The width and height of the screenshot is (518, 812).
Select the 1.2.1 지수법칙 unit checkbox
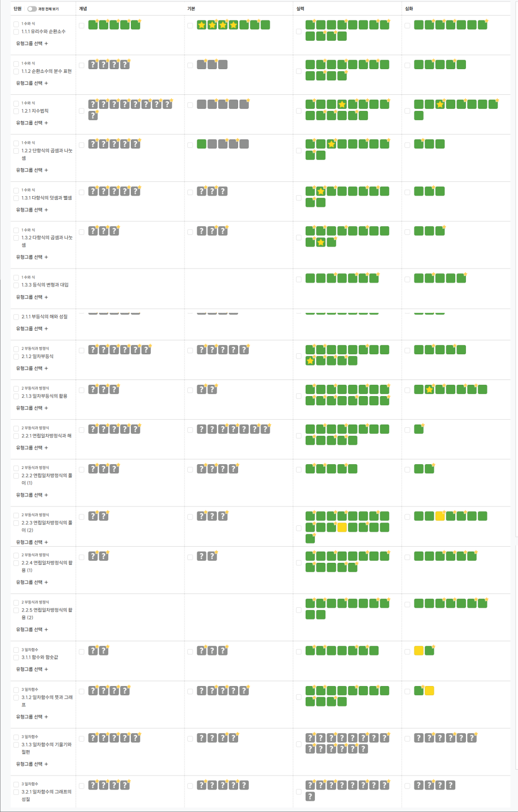(16, 111)
